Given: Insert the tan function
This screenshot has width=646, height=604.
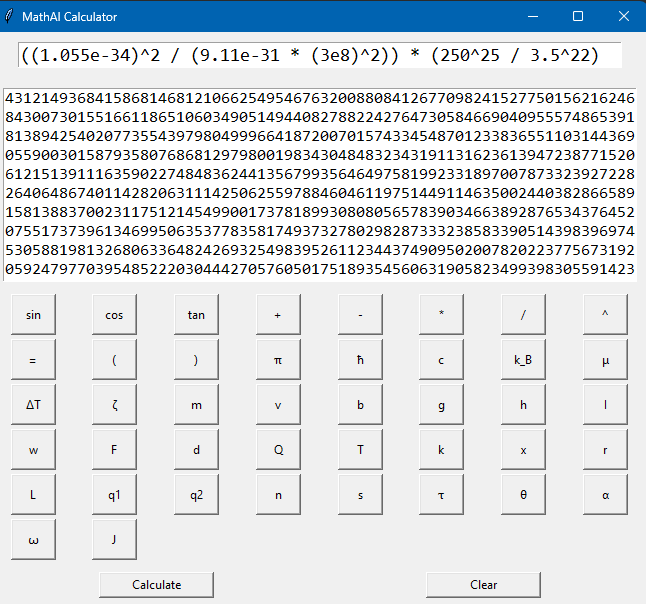Looking at the screenshot, I should point(196,314).
